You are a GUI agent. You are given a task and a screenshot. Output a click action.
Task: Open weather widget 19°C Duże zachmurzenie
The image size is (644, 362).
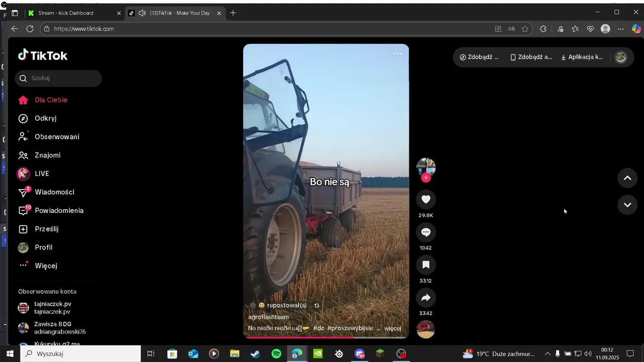[499, 354]
